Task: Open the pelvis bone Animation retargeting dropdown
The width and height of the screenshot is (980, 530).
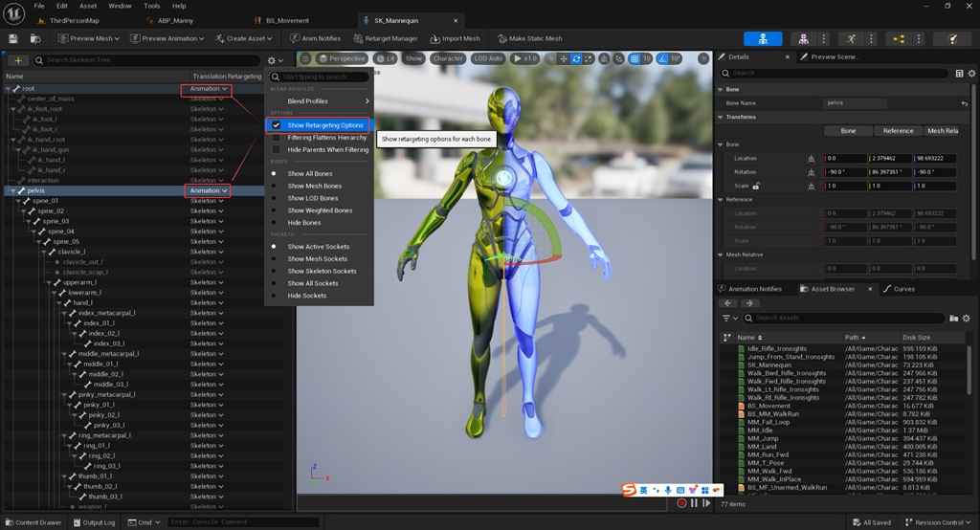Action: click(208, 190)
